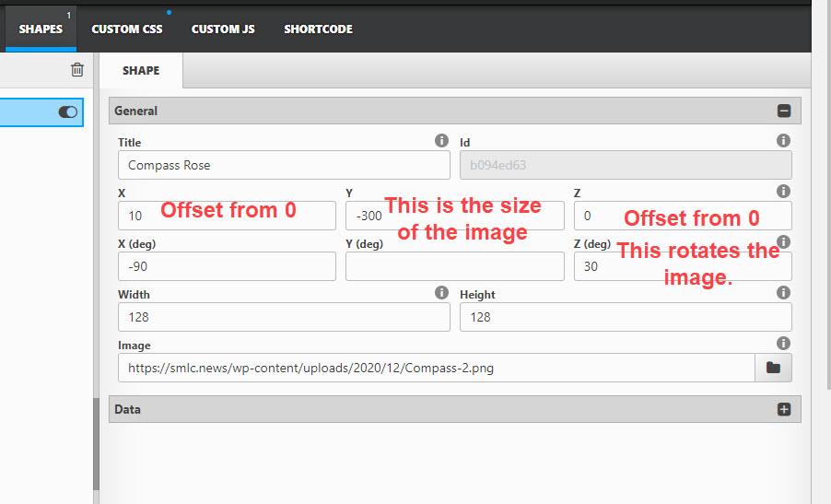Image resolution: width=831 pixels, height=504 pixels.
Task: Expand the Data section
Action: pyautogui.click(x=784, y=410)
